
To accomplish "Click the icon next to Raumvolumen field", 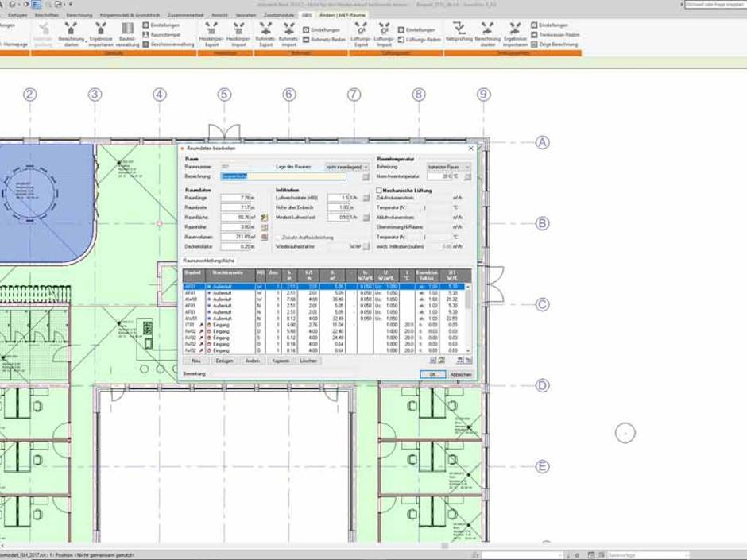I will 264,237.
